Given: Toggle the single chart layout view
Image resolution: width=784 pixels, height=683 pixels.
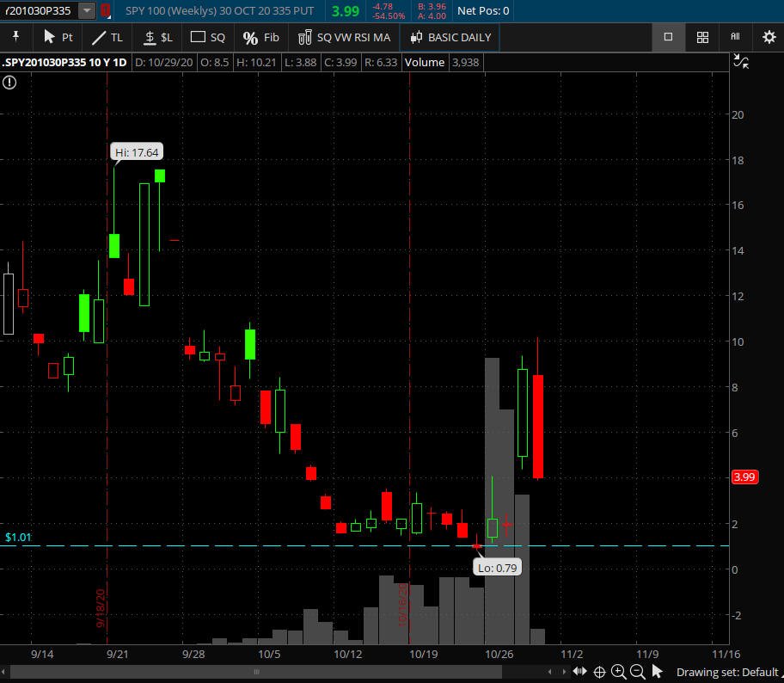Looking at the screenshot, I should 668,37.
